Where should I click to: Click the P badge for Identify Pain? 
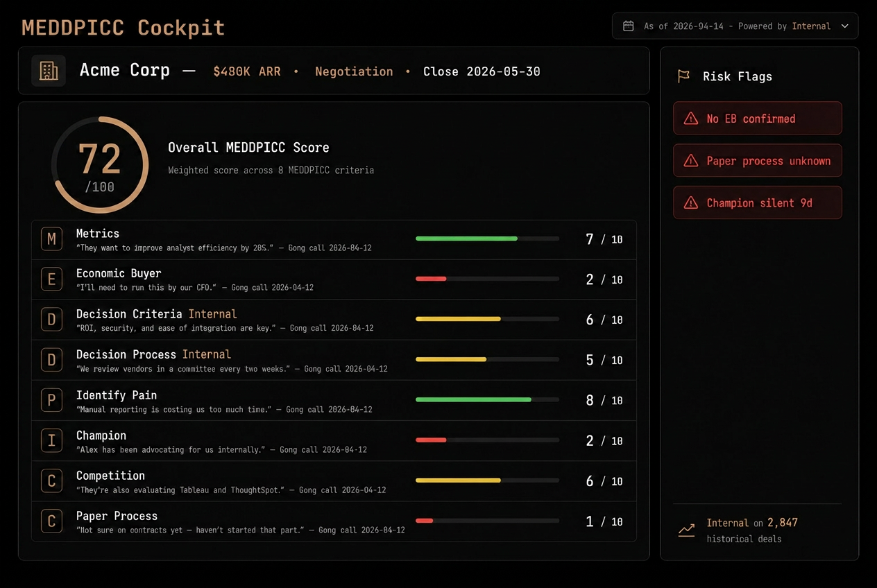pyautogui.click(x=51, y=401)
